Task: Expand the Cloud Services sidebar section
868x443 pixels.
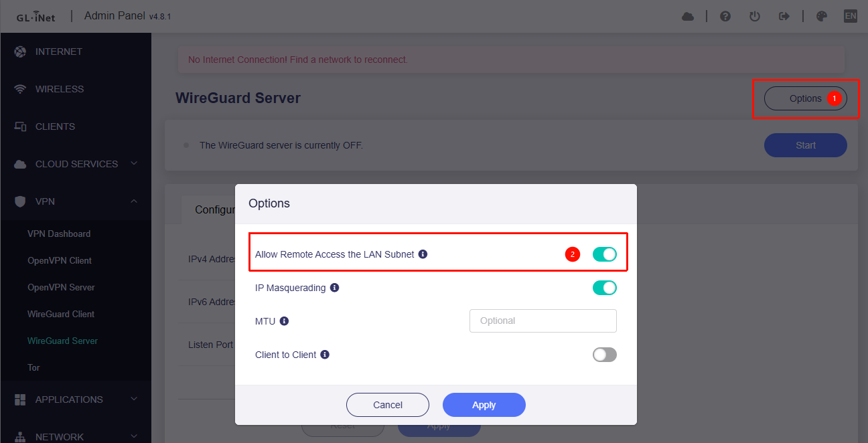Action: (x=76, y=164)
